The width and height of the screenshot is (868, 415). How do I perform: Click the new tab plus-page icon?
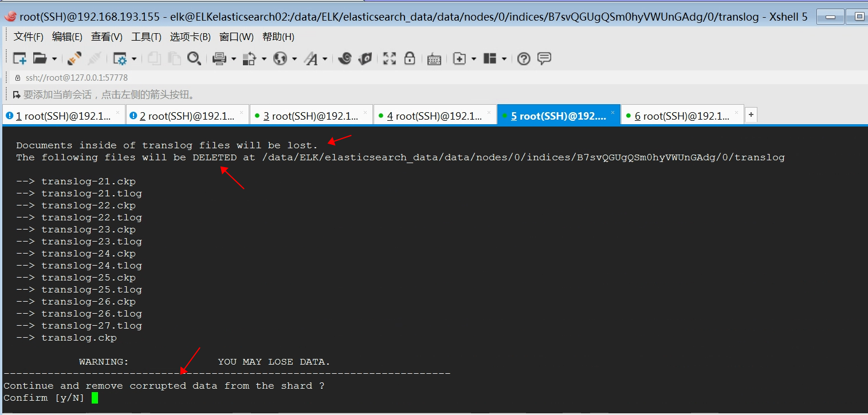pos(459,58)
